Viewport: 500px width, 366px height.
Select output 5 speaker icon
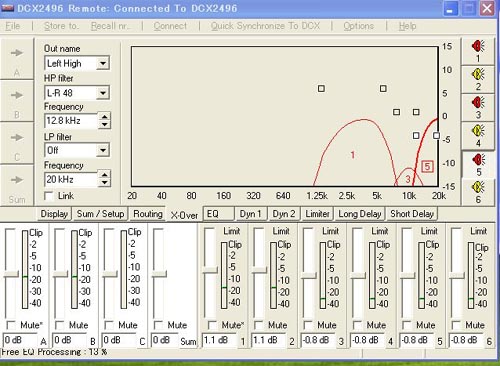pos(478,164)
